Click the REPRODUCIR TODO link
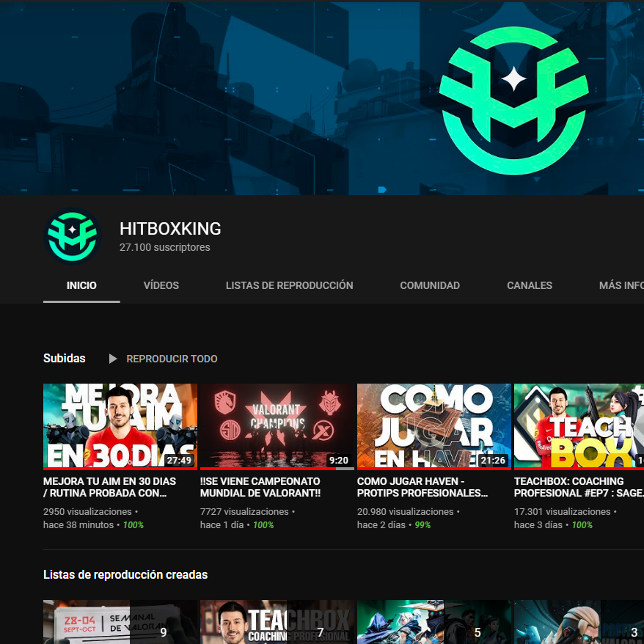The height and width of the screenshot is (644, 644). (x=172, y=359)
